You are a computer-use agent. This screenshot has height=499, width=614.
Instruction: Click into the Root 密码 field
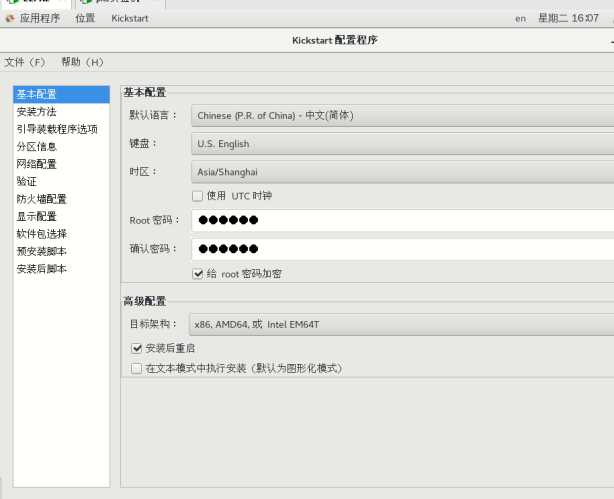coord(403,220)
